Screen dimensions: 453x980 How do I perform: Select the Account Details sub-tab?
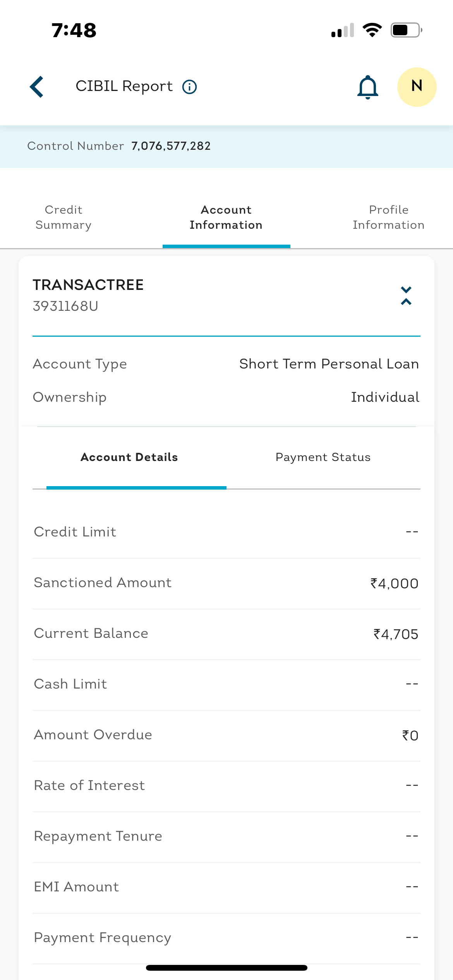(x=129, y=457)
